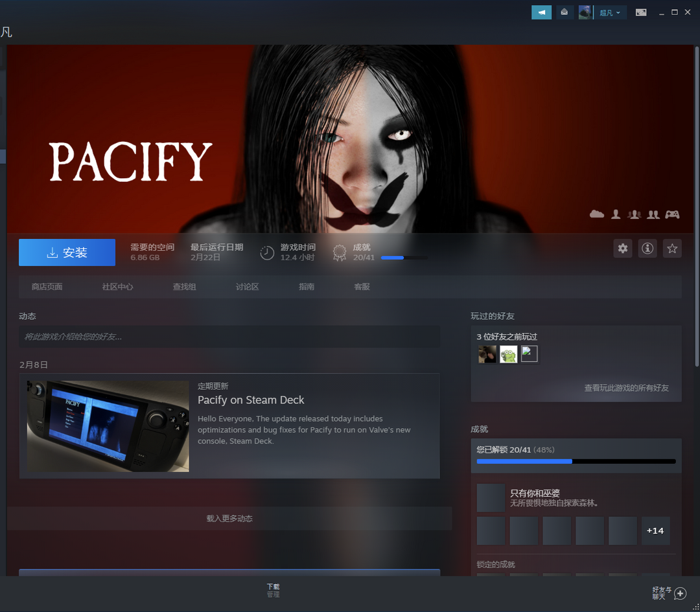Click the 玩过的好友 section heading
This screenshot has width=700, height=612.
point(493,316)
